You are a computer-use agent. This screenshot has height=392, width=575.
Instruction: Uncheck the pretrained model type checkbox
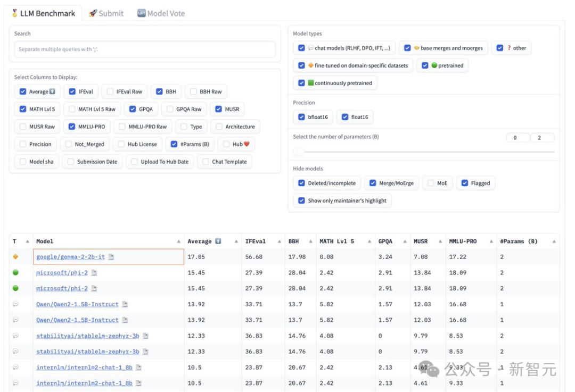tap(425, 65)
